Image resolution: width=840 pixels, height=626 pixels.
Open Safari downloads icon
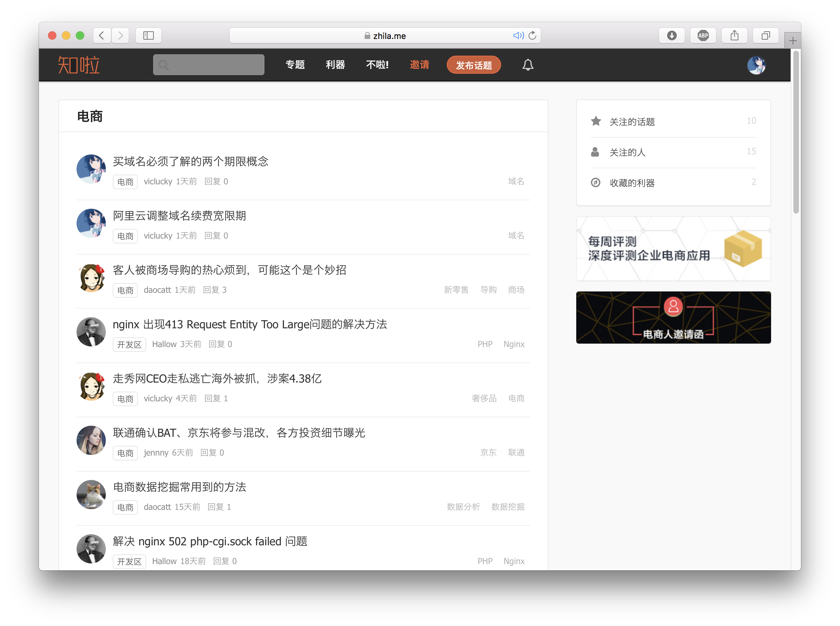tap(671, 35)
